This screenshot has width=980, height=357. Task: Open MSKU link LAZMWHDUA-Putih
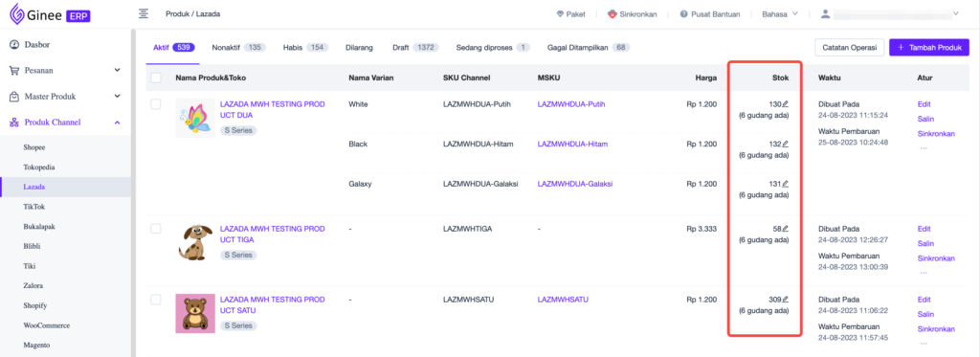click(571, 104)
